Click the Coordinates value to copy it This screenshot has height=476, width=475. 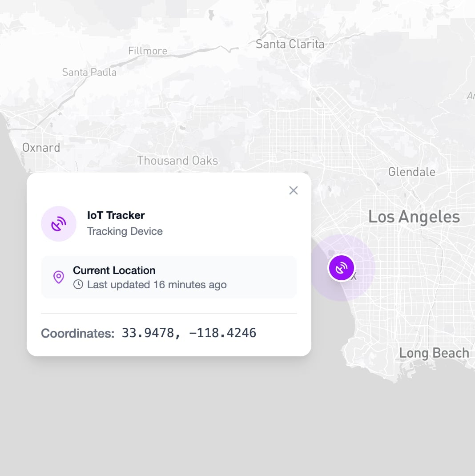point(189,332)
